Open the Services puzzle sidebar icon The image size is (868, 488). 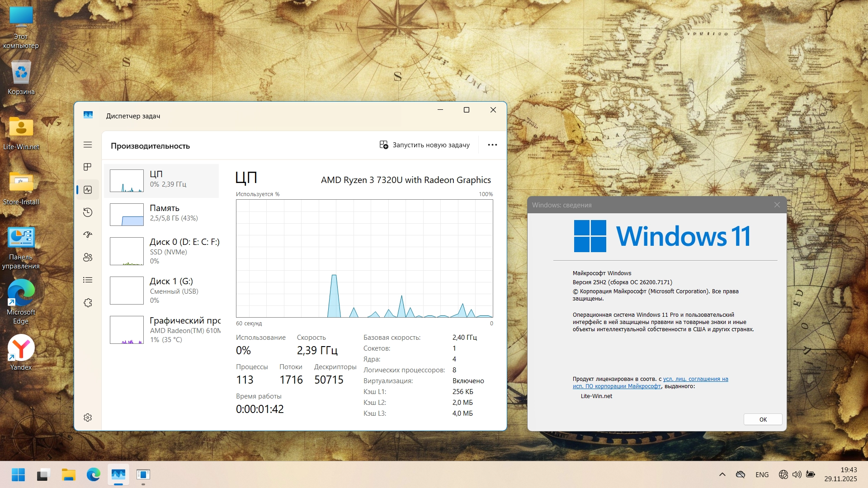88,303
